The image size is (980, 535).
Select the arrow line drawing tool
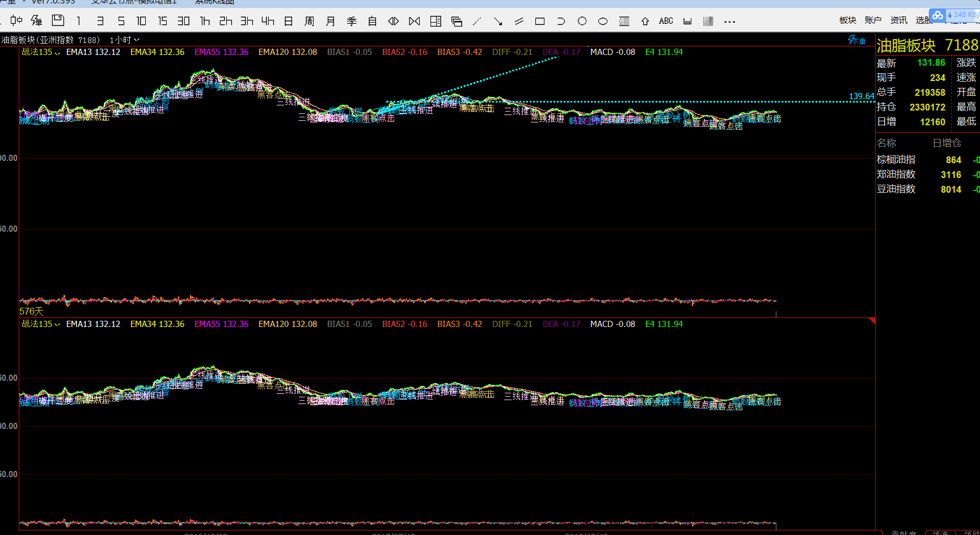[498, 22]
